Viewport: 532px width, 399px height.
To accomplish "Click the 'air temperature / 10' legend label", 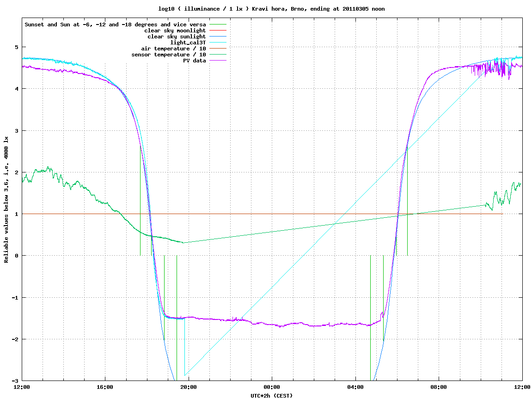I will click(x=173, y=49).
